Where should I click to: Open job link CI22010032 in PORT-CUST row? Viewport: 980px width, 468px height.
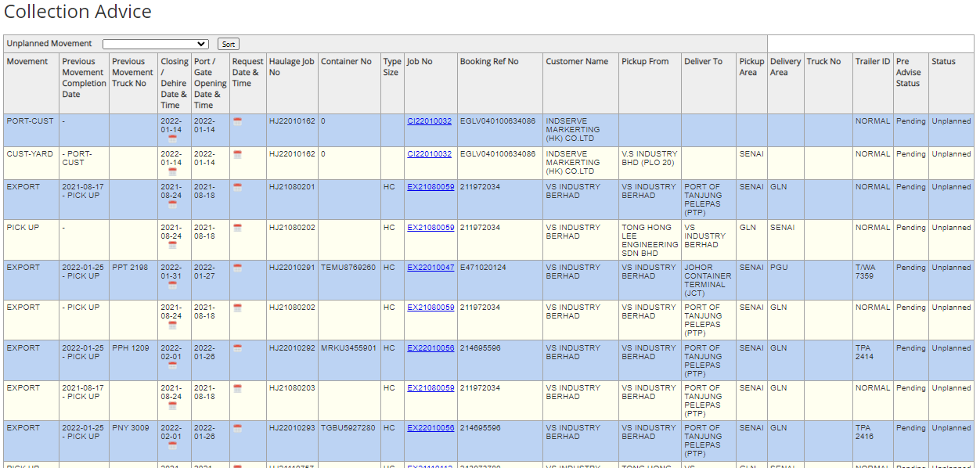pos(429,121)
